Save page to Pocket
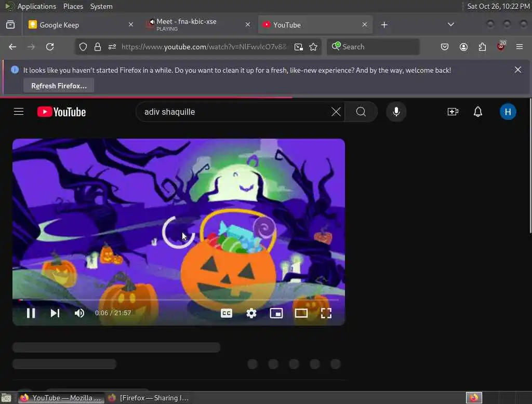Viewport: 532px width, 404px height. [445, 47]
